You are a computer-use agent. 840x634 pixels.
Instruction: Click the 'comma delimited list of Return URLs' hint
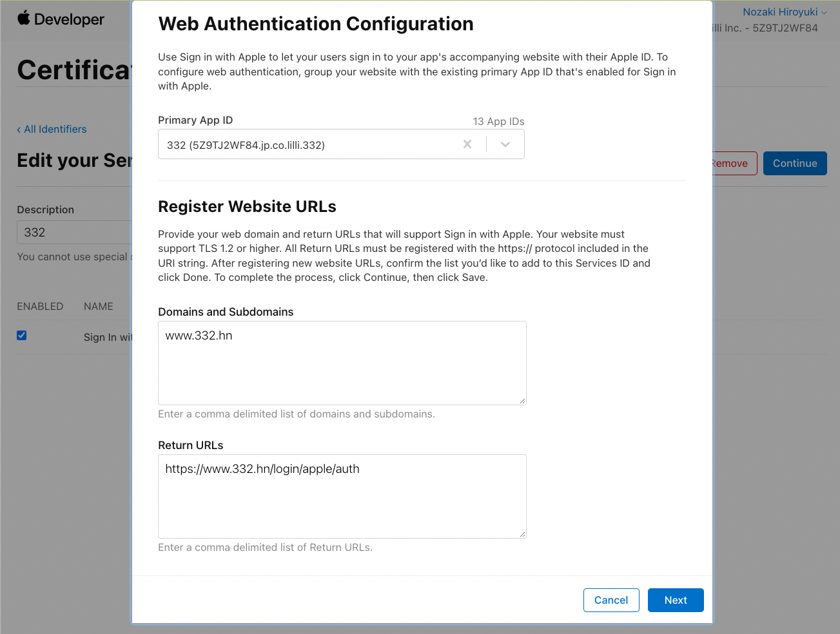coord(265,547)
